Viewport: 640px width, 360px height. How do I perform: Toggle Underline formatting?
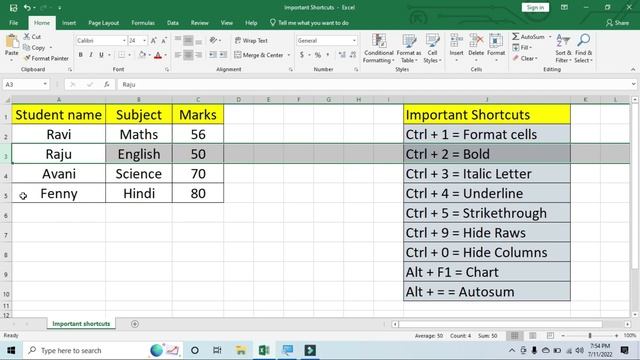coord(101,55)
